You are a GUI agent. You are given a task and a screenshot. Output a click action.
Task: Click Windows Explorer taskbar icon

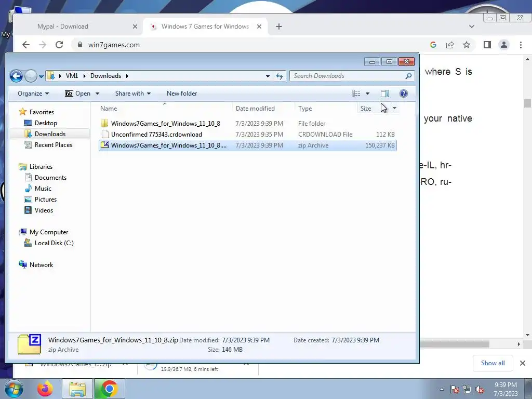77,389
